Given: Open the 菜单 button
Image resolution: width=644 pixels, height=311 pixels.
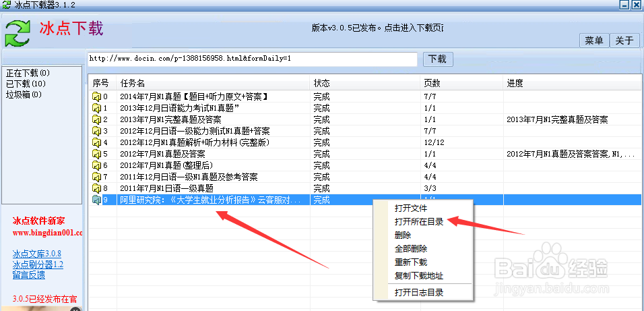Looking at the screenshot, I should pos(594,40).
